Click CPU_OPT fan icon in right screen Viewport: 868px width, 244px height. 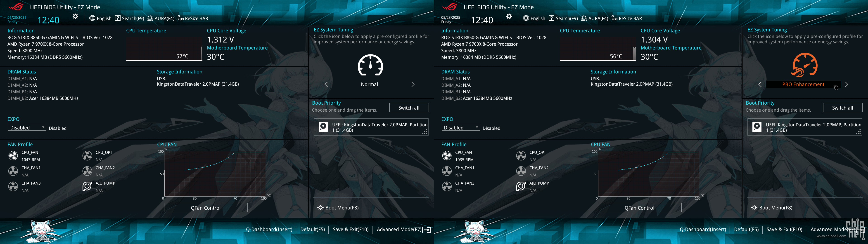(x=521, y=155)
